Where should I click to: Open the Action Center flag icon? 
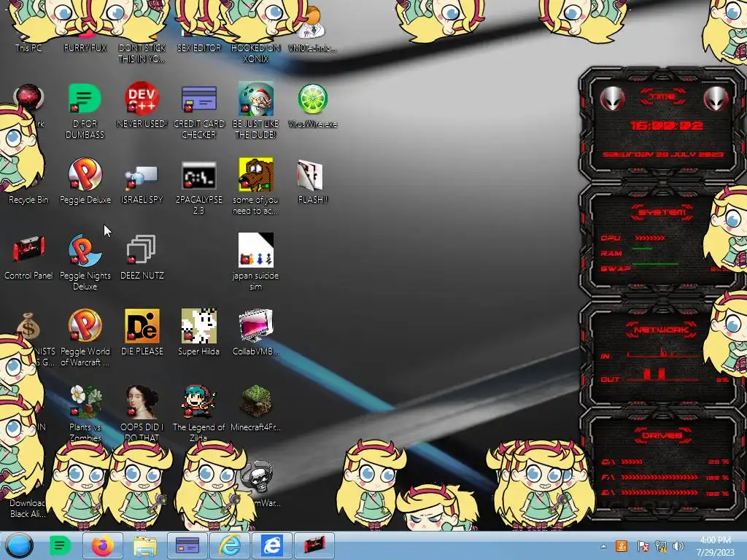click(x=642, y=546)
